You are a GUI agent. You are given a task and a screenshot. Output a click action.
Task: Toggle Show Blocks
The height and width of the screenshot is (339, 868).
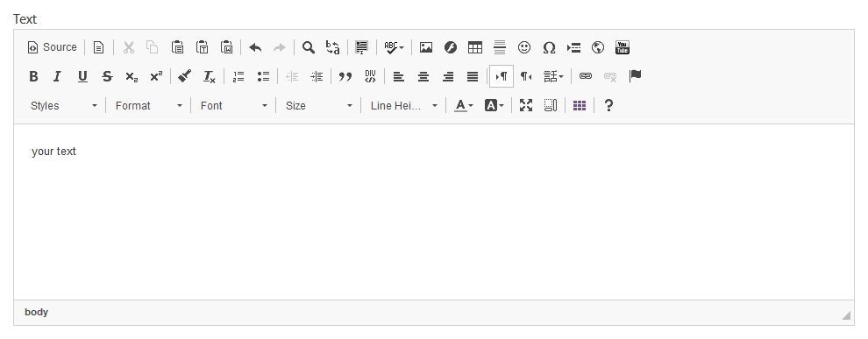[x=551, y=106]
